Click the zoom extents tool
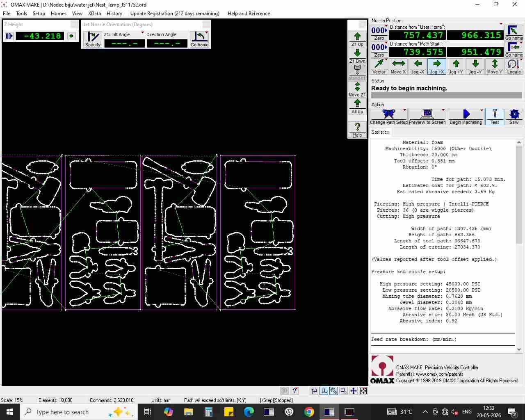This screenshot has width=525, height=420. 363,391
